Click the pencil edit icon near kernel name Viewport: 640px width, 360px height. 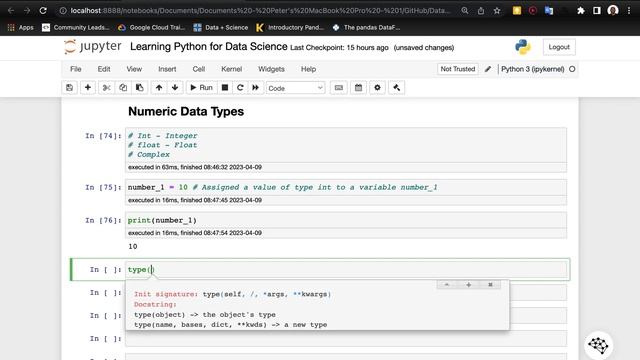(x=488, y=69)
